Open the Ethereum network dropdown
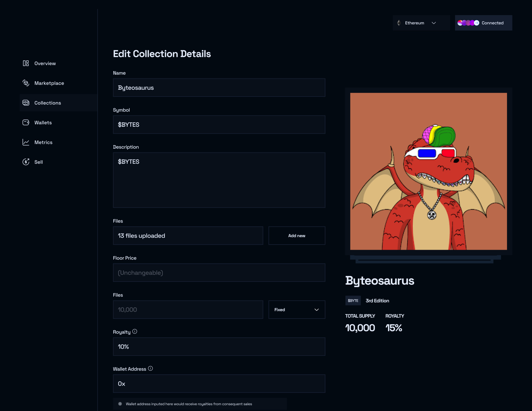The height and width of the screenshot is (411, 532). pyautogui.click(x=421, y=23)
